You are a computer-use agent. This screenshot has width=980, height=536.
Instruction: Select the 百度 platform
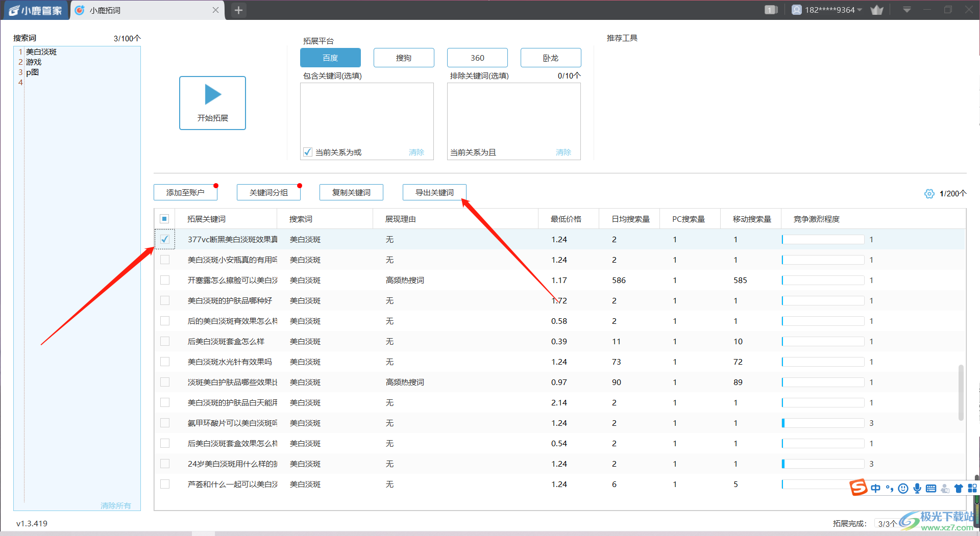coord(330,58)
